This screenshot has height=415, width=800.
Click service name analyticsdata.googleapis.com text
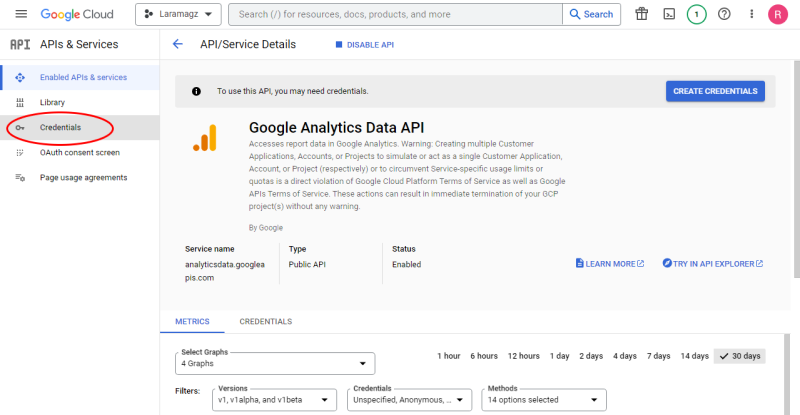click(x=225, y=271)
